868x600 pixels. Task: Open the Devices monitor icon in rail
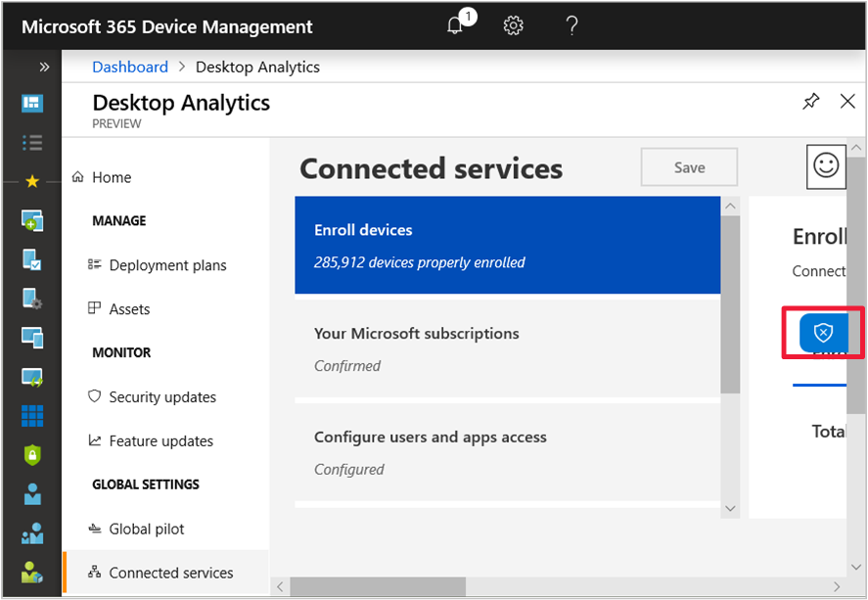point(32,338)
